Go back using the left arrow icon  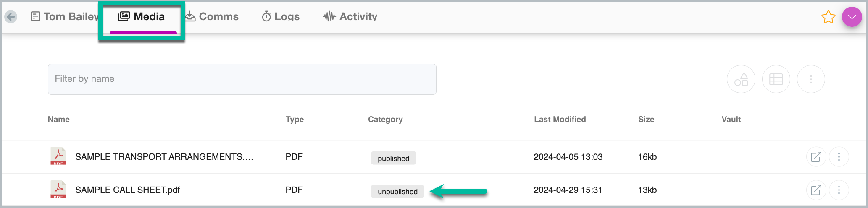coord(11,17)
